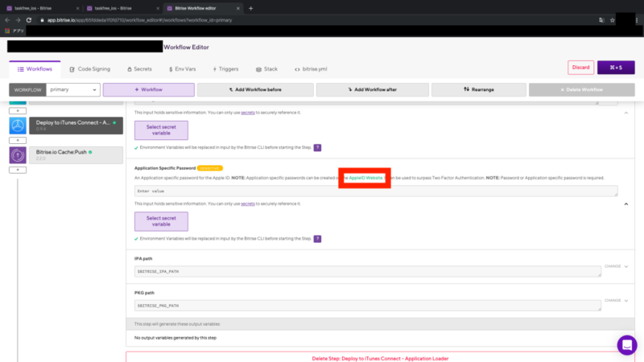Screen dimensions: 644x362
Task: Open the apps bookmark shortcut
Action: coord(14,31)
